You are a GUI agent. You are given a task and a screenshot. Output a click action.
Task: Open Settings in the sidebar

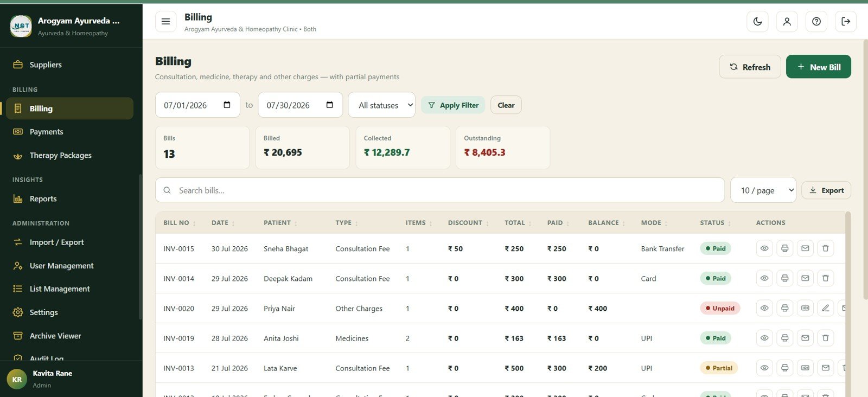tap(69, 312)
